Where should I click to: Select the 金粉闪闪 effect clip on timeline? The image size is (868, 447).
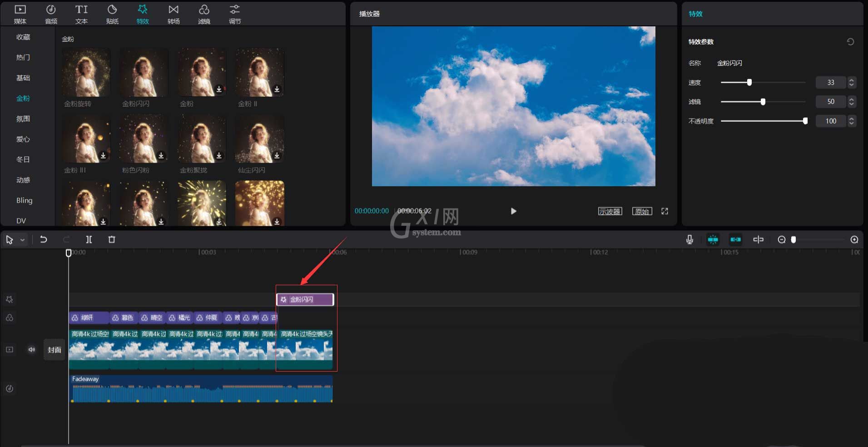click(305, 299)
